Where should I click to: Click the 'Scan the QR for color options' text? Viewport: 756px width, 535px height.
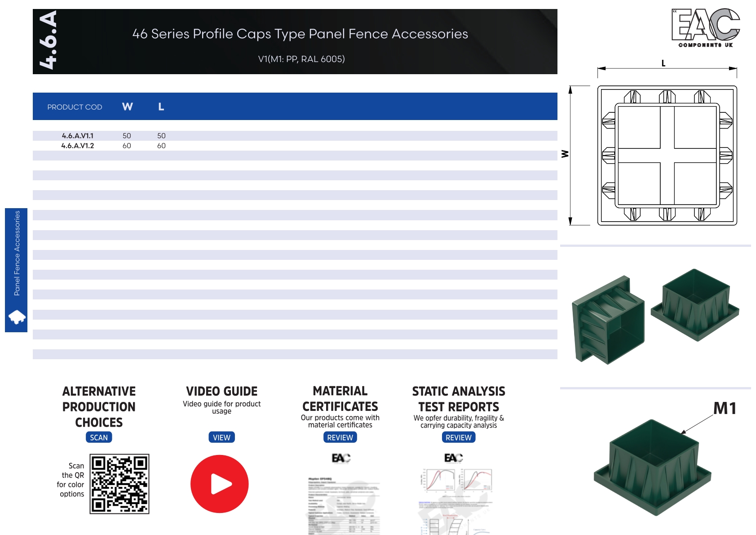coord(71,480)
